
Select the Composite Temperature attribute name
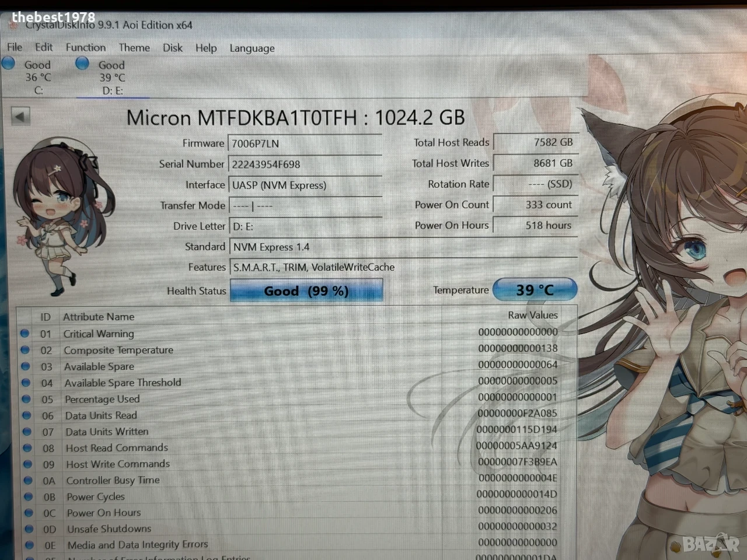tap(118, 350)
